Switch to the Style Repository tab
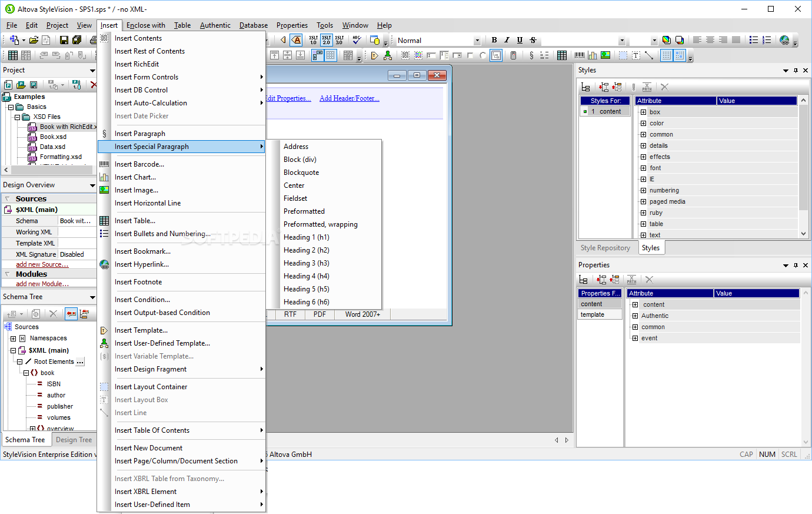812x514 pixels. tap(605, 248)
